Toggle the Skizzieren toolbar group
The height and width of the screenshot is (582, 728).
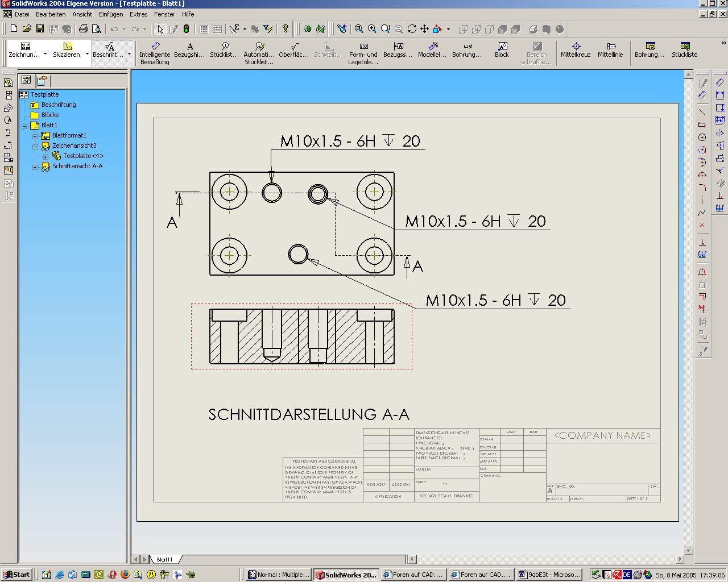tap(67, 50)
